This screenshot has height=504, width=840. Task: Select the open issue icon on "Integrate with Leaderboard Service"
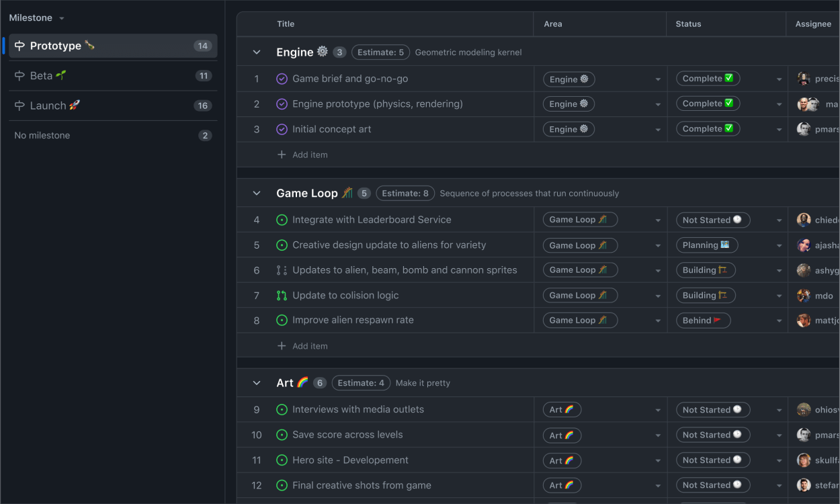pyautogui.click(x=282, y=220)
